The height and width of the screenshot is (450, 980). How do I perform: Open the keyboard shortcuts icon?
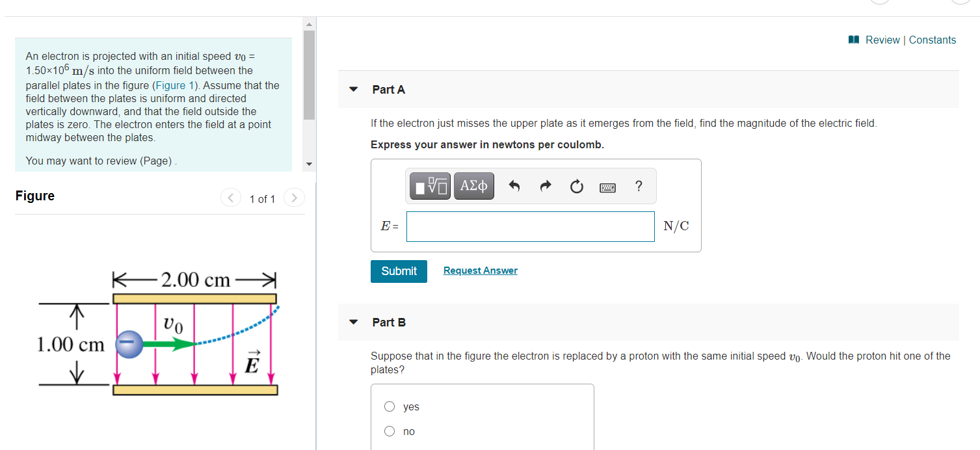tap(607, 187)
